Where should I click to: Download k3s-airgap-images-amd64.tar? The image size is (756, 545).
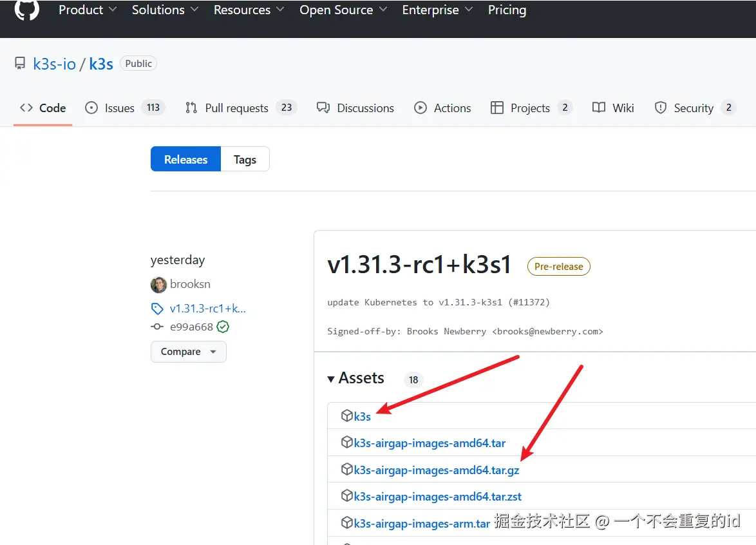(430, 443)
